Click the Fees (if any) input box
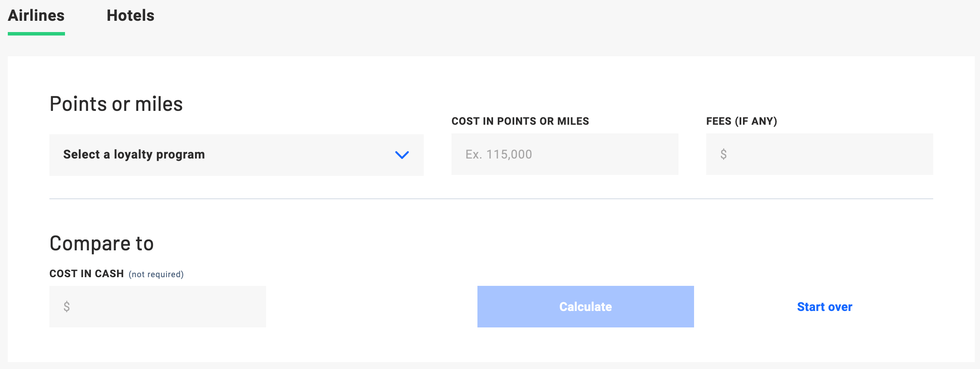 tap(819, 154)
